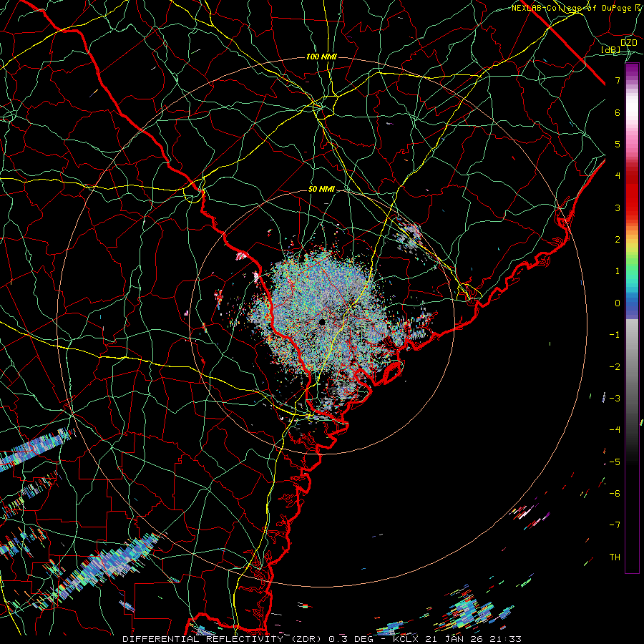Click the green-yellow segment of the color bar

click(632, 255)
